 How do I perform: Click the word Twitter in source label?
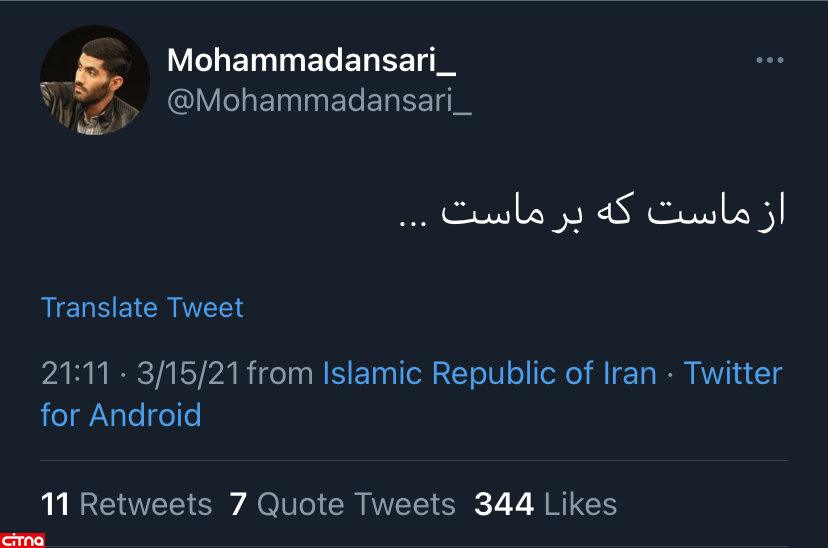click(x=732, y=374)
